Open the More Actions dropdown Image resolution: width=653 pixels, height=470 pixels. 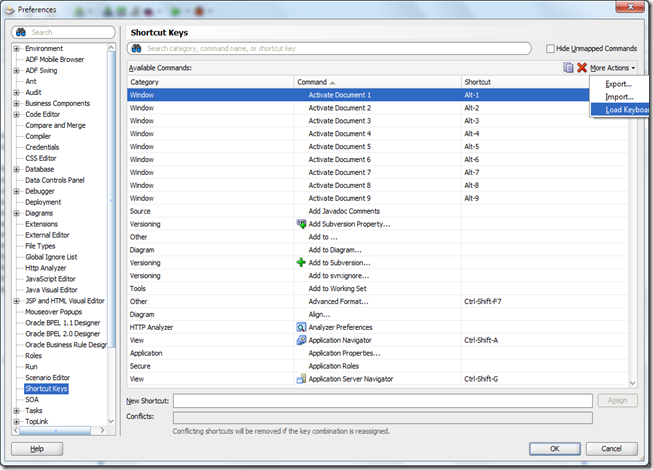[613, 68]
